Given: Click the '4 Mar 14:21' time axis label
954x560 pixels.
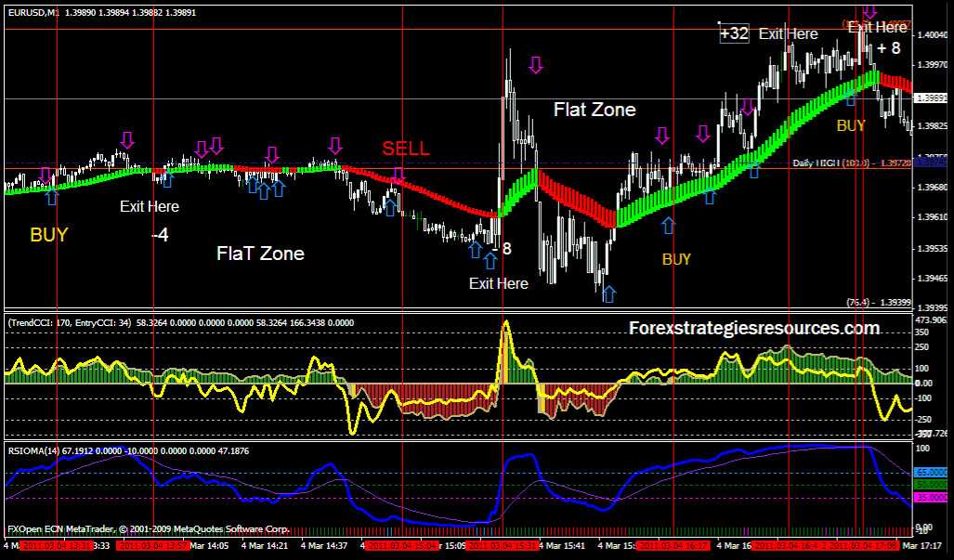Looking at the screenshot, I should tap(266, 546).
